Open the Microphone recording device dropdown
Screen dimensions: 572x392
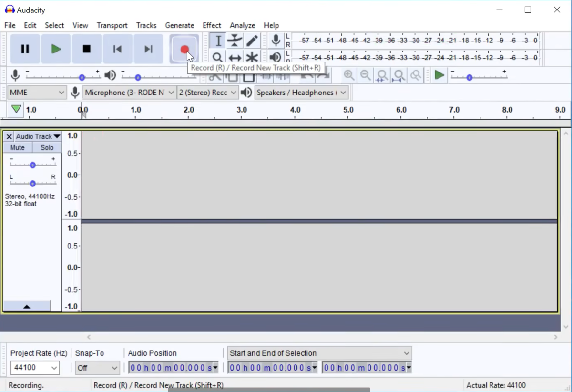(x=129, y=93)
